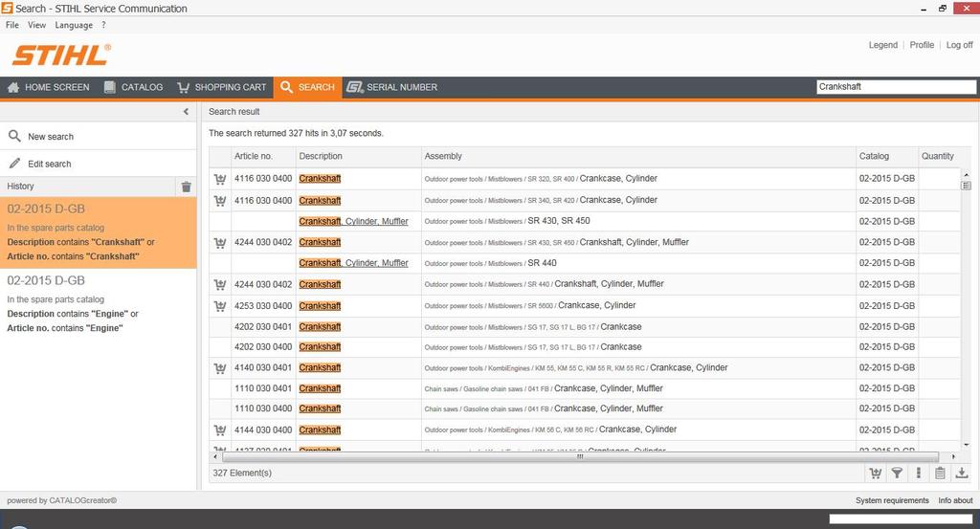Go to the Home Screen tab

[48, 87]
